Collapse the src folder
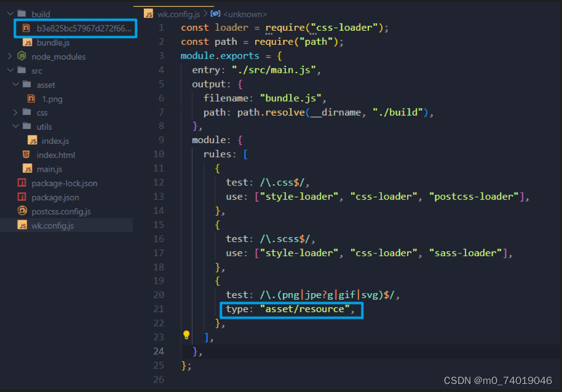 [x=9, y=70]
